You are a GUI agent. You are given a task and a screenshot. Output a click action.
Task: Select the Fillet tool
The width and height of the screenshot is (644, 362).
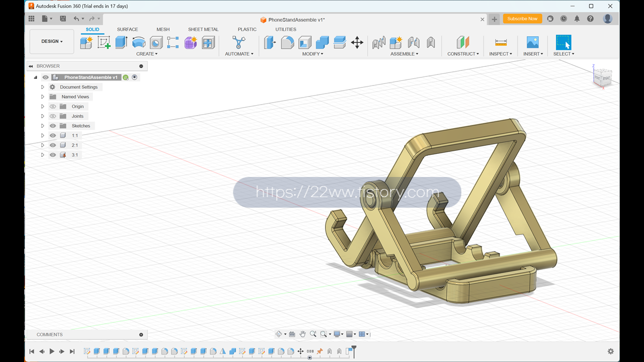pyautogui.click(x=287, y=42)
